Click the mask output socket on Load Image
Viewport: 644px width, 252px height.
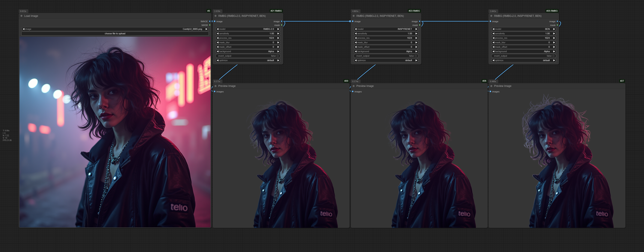coord(210,25)
